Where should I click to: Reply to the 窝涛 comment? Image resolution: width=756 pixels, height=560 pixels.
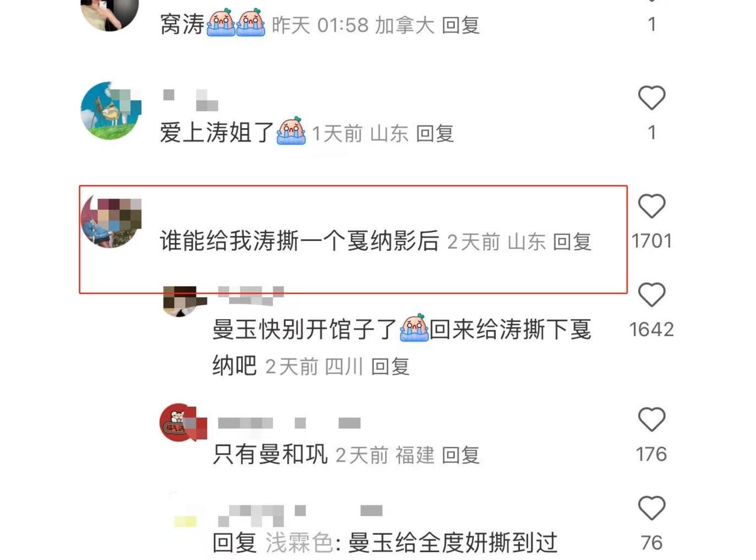(461, 25)
